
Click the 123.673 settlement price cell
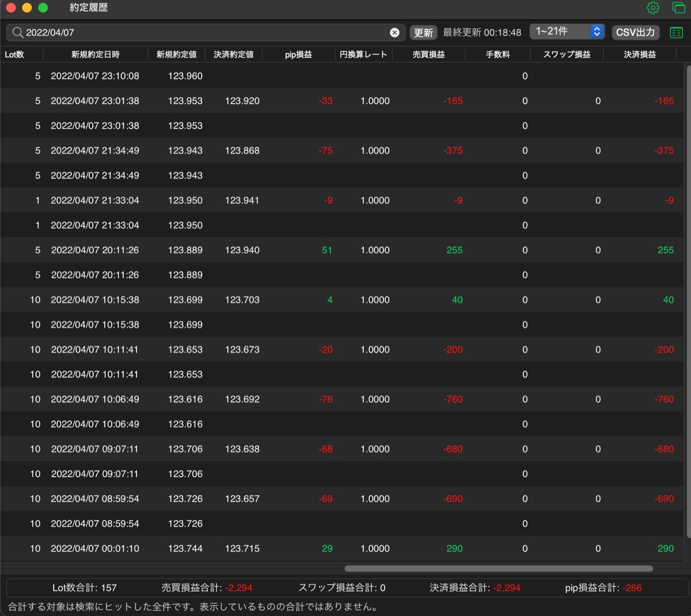(x=242, y=349)
